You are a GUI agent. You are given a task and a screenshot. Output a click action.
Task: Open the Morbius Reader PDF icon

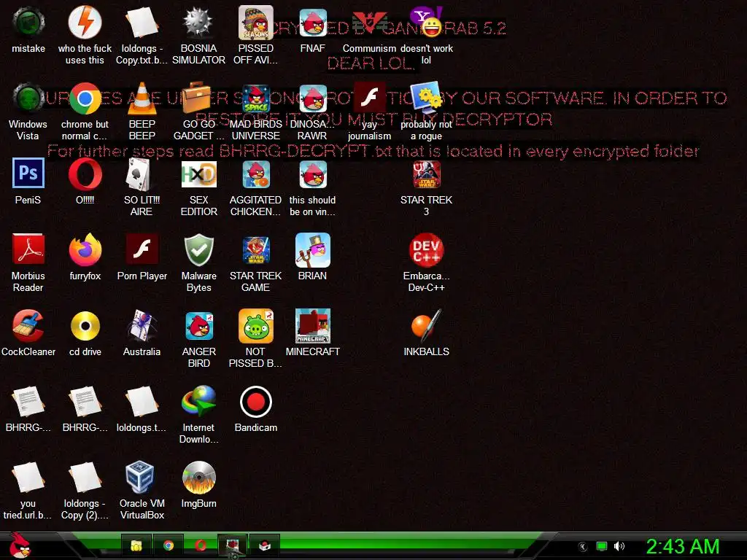pyautogui.click(x=28, y=250)
